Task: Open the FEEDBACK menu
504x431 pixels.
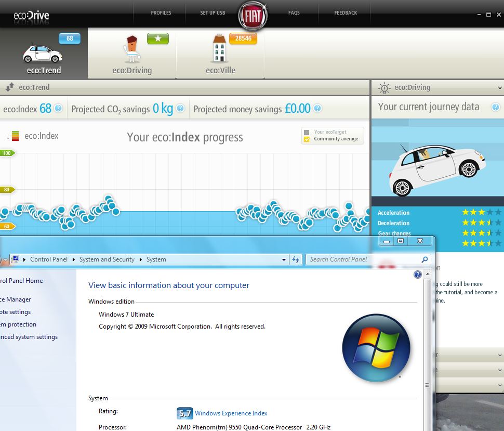Action: [346, 13]
